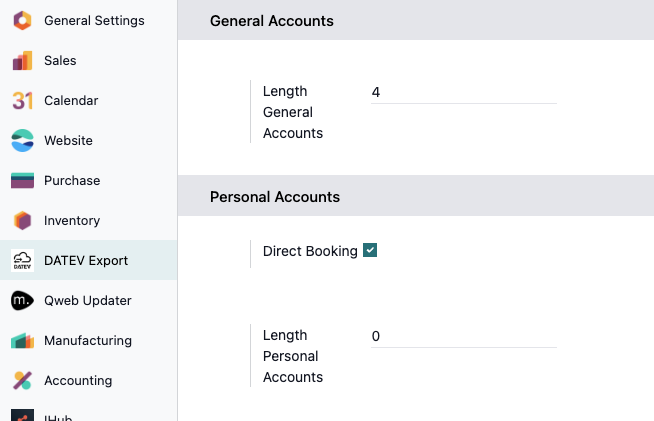
Task: Select DATEV Export settings tab
Action: [89, 260]
